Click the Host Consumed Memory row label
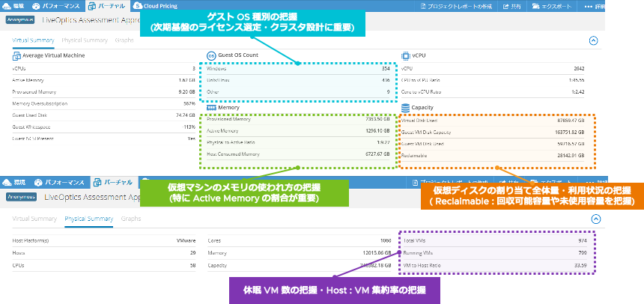Viewport: 644px width, 304px height. (x=234, y=154)
